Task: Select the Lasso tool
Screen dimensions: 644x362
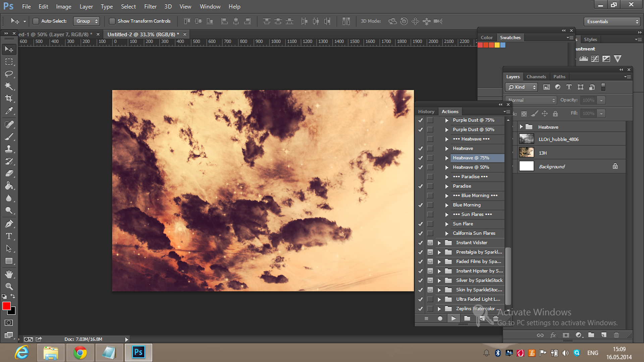Action: 9,74
